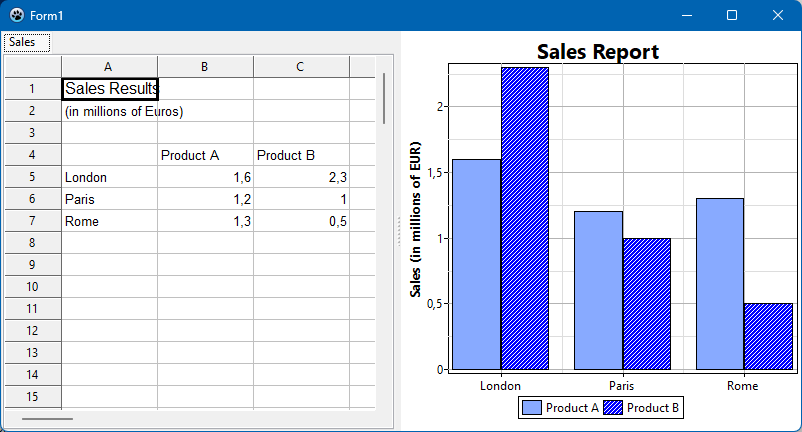Click the Sales Report chart title
The width and height of the screenshot is (802, 432).
pyautogui.click(x=598, y=52)
